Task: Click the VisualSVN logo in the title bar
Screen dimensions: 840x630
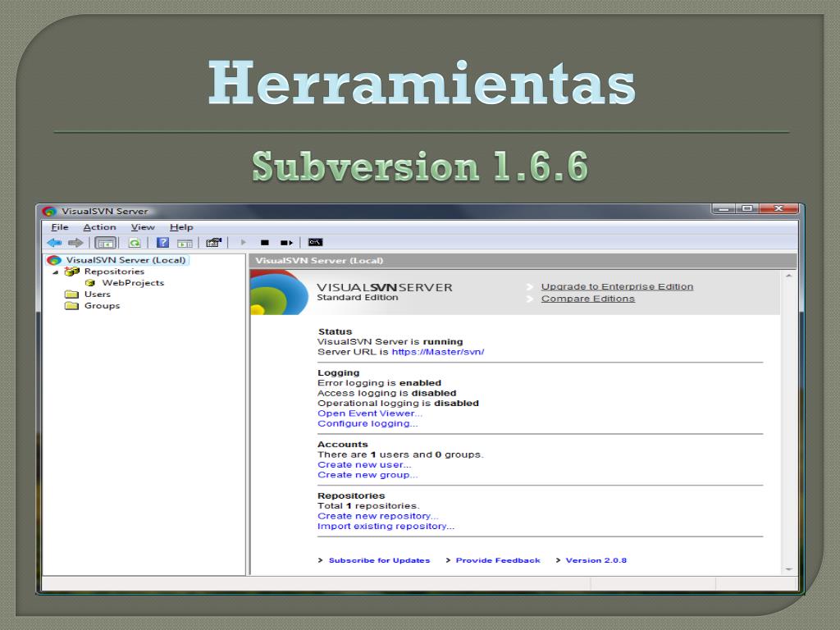Action: click(x=50, y=211)
